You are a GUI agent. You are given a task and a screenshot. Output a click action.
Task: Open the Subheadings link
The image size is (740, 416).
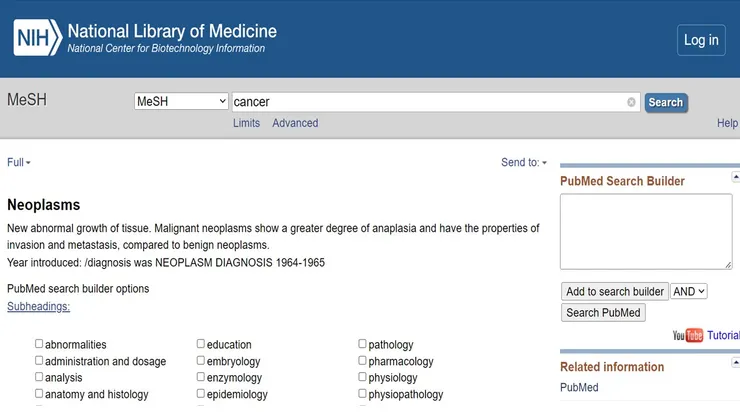[x=39, y=307]
